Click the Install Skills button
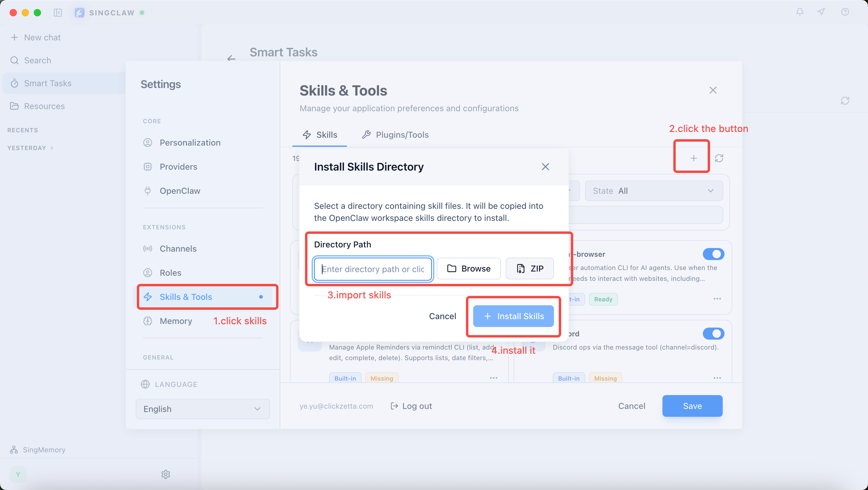Image resolution: width=868 pixels, height=490 pixels. coord(513,316)
